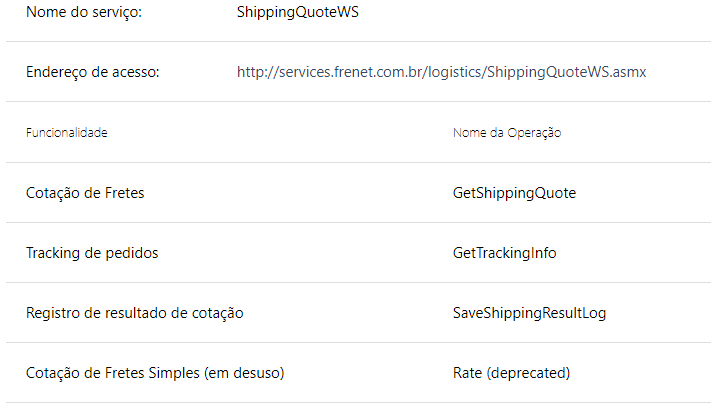The height and width of the screenshot is (409, 718).
Task: Select the 'Cotação de Fretes' functionality cell
Action: point(85,193)
